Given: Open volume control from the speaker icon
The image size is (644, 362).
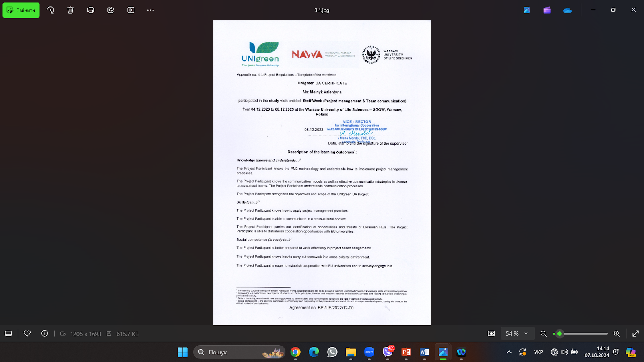Looking at the screenshot, I should (564, 352).
